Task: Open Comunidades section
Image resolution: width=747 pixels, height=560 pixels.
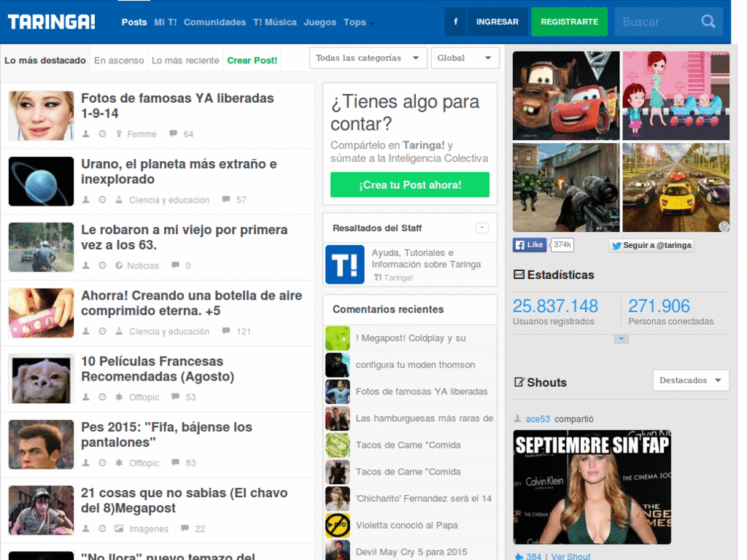Action: [215, 23]
